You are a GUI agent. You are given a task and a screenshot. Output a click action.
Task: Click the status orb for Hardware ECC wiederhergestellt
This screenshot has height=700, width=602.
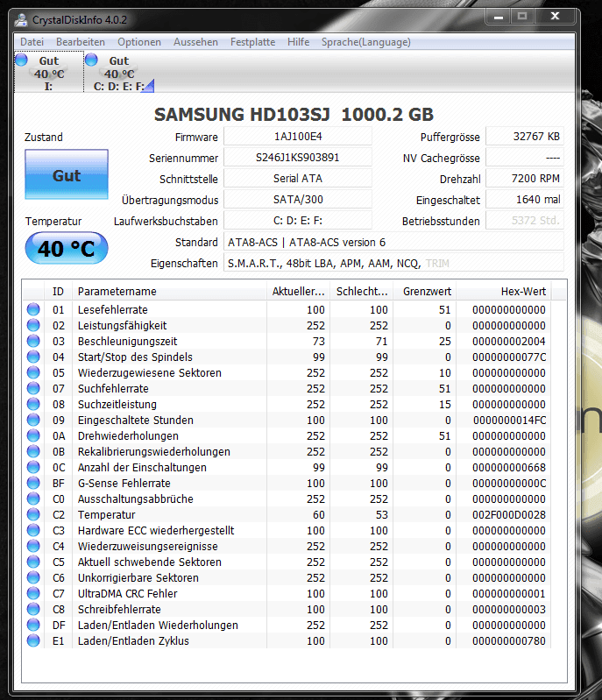pyautogui.click(x=33, y=530)
